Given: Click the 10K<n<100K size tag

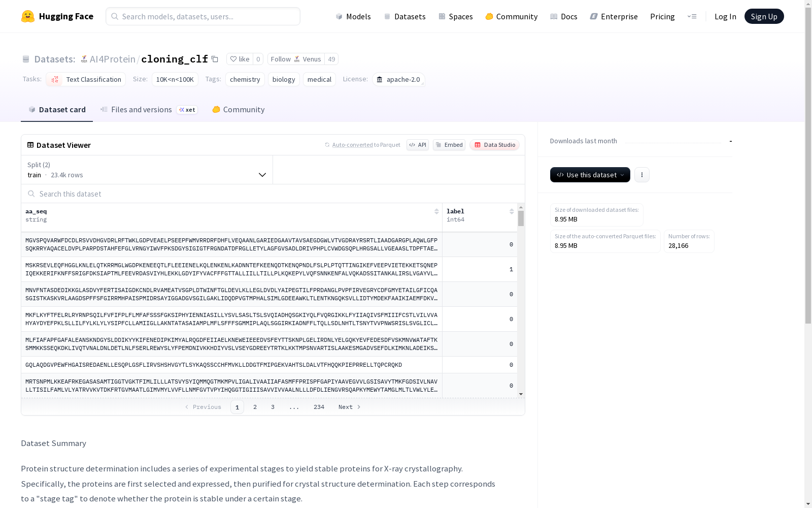Looking at the screenshot, I should coord(175,79).
